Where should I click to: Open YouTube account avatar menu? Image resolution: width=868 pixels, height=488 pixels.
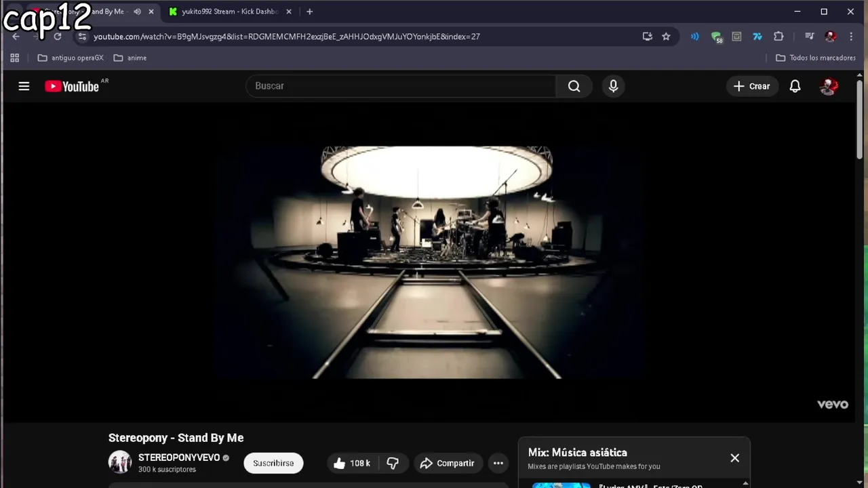(x=829, y=86)
